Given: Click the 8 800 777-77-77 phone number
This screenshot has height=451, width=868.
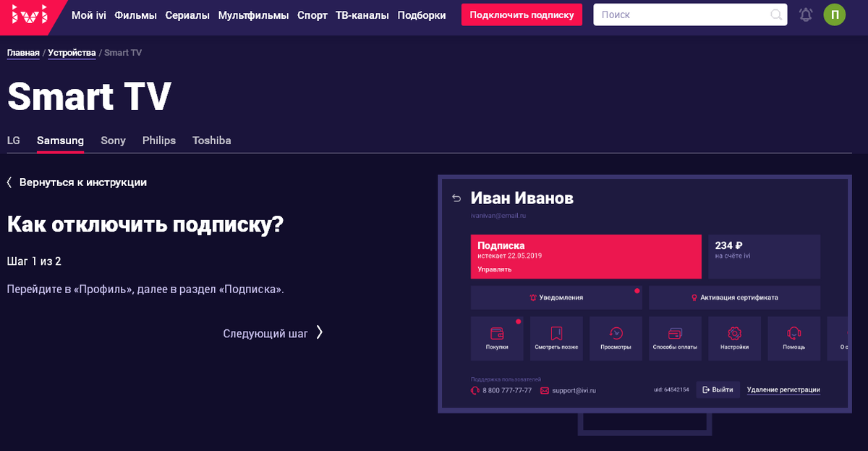Looking at the screenshot, I should pos(508,390).
